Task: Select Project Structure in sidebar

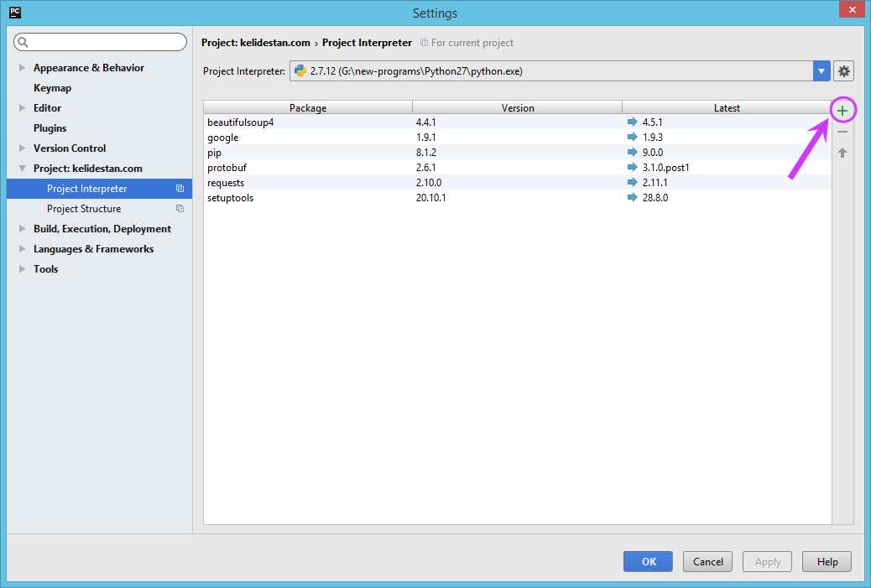Action: tap(99, 209)
